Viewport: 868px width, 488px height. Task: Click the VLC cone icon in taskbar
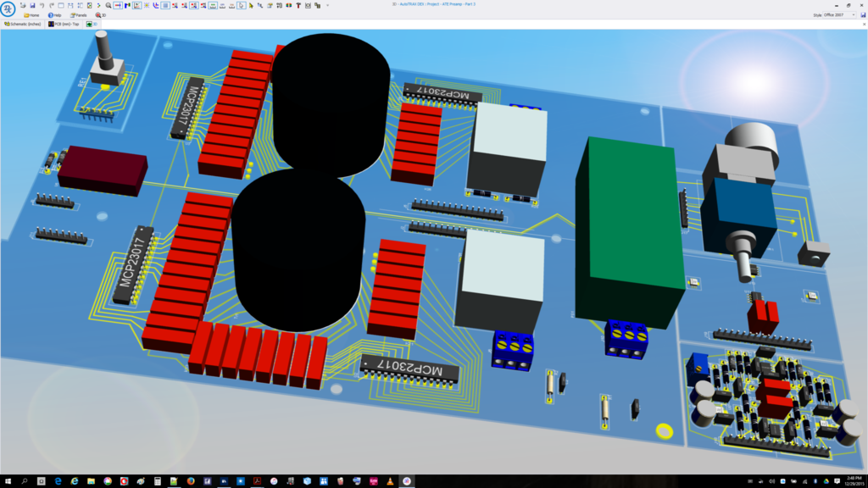[x=390, y=481]
